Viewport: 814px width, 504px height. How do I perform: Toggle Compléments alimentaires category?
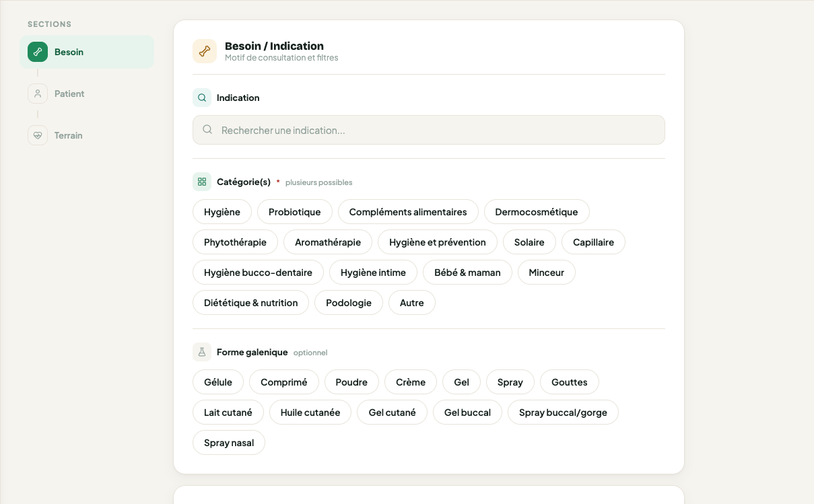[x=408, y=212]
